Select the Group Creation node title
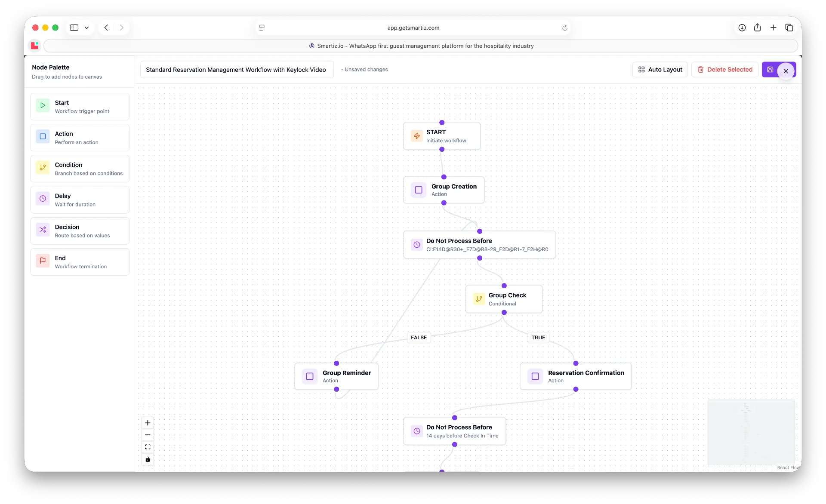Image resolution: width=826 pixels, height=504 pixels. [454, 186]
